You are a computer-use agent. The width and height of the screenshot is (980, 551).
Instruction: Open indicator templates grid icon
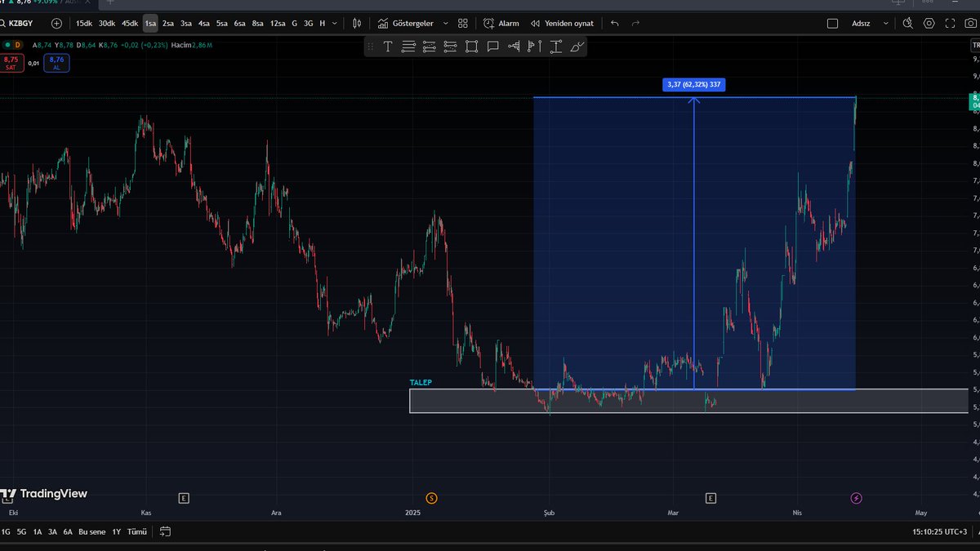tap(463, 24)
